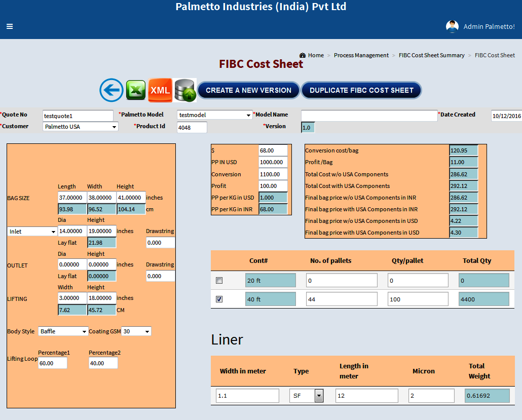Click the Lifting Width field

pyautogui.click(x=72, y=298)
